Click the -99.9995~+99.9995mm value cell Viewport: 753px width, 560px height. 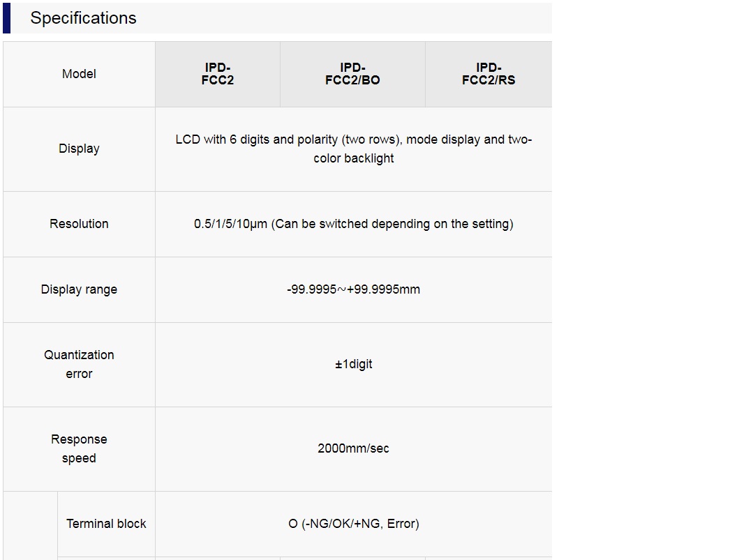point(353,289)
